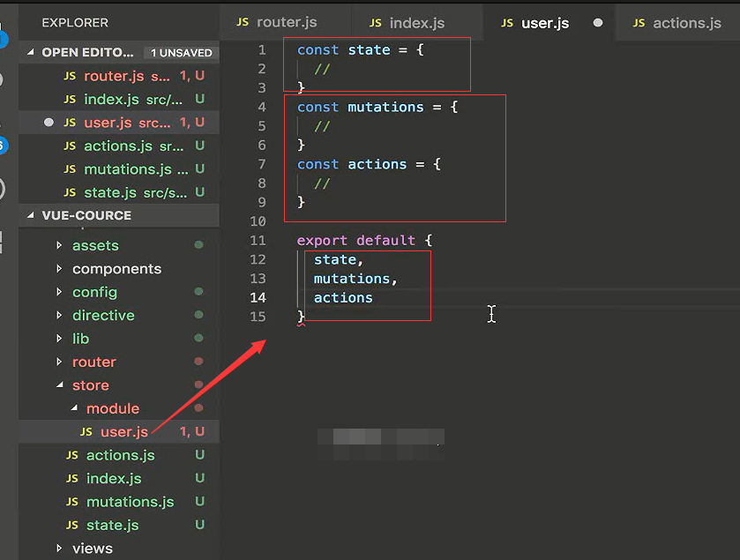Switch to the router.js editor tab

tap(286, 22)
